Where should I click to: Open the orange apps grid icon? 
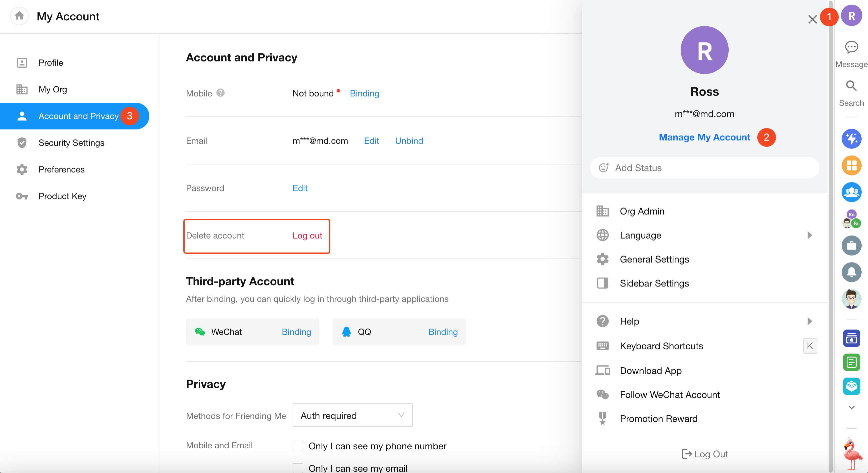tap(851, 165)
